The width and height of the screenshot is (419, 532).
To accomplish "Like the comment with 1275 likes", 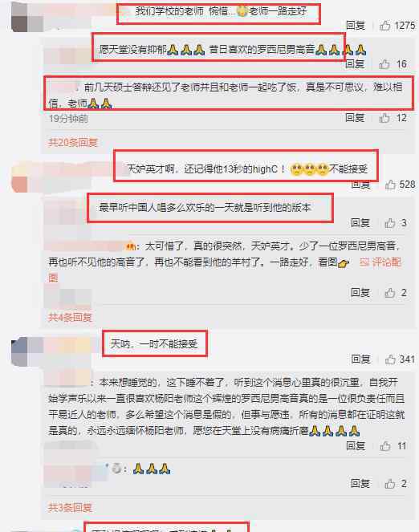I will point(384,26).
